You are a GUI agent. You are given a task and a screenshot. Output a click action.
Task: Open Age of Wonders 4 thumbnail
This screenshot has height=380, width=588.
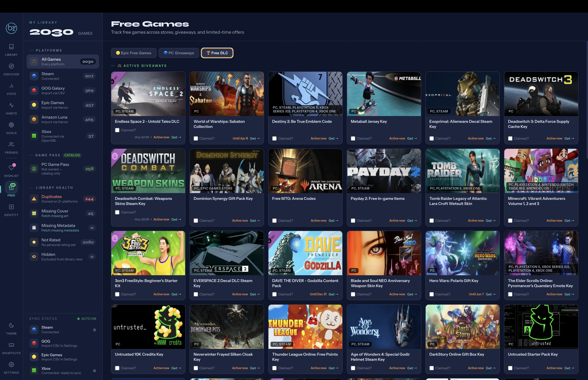(x=384, y=327)
